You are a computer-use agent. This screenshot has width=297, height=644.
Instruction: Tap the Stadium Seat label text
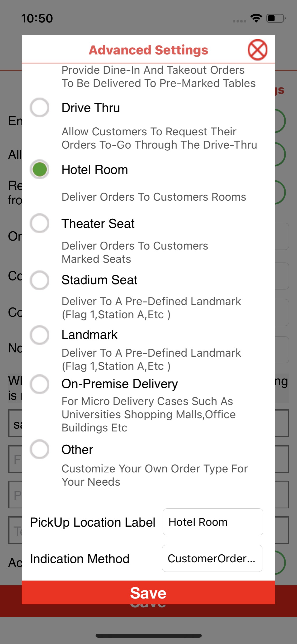click(x=99, y=280)
